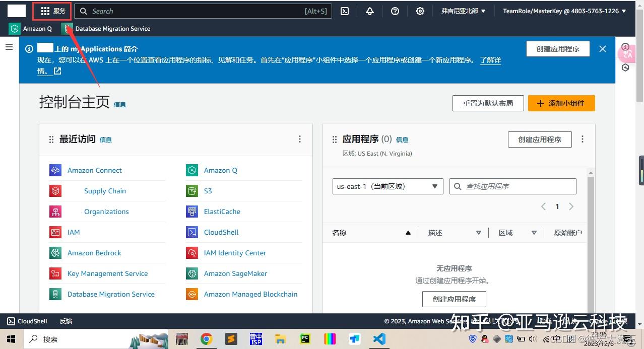Open the 应用程序 widget options menu
The width and height of the screenshot is (644, 349).
point(583,139)
